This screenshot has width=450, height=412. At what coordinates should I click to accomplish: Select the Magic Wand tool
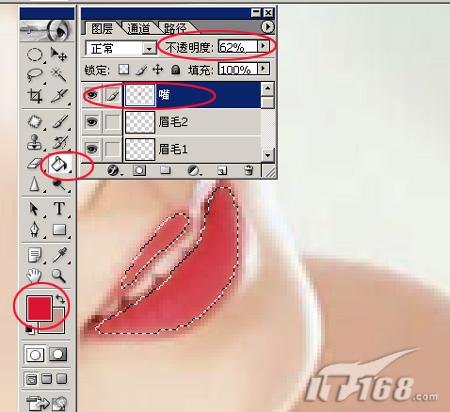(59, 75)
